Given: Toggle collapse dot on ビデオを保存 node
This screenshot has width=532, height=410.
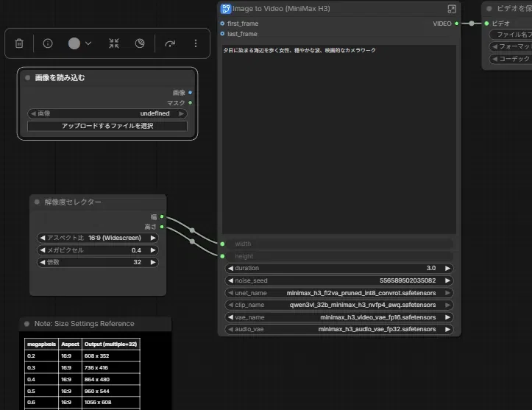Looking at the screenshot, I should click(x=489, y=9).
